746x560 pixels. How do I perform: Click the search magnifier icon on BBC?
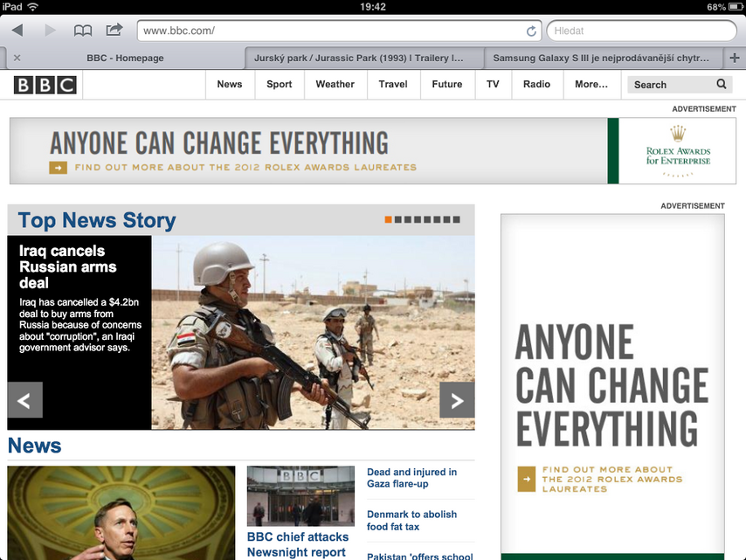click(722, 85)
